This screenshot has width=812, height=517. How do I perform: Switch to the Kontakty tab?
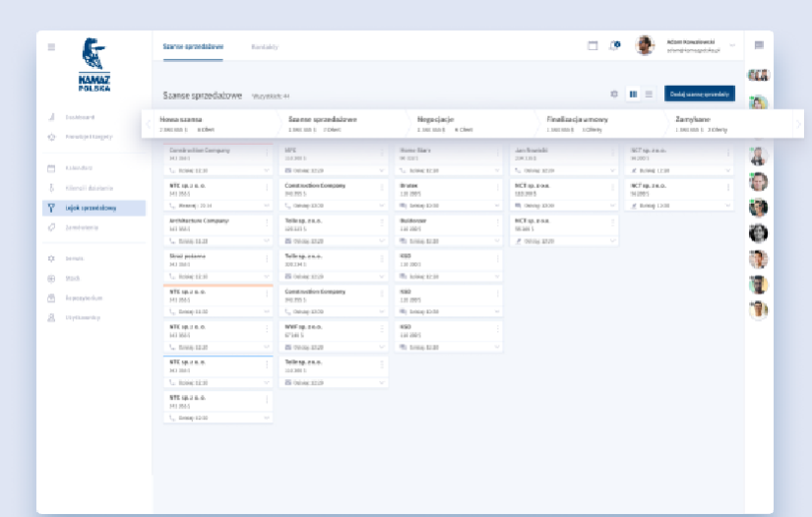pos(265,46)
